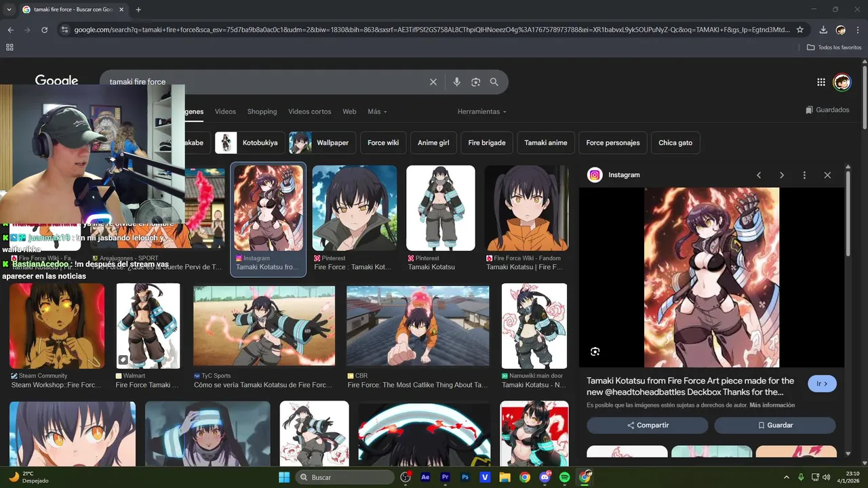
Task: Click the Guardar save button
Action: coord(775,425)
